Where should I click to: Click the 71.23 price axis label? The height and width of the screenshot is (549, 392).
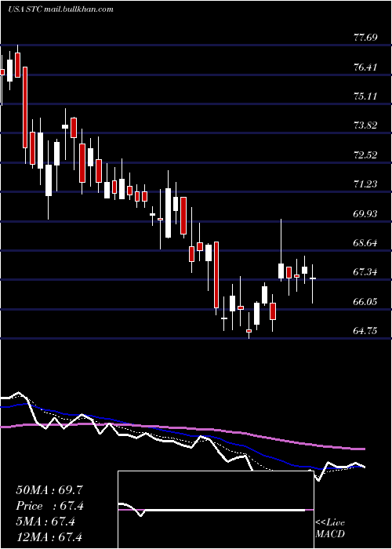pos(365,184)
